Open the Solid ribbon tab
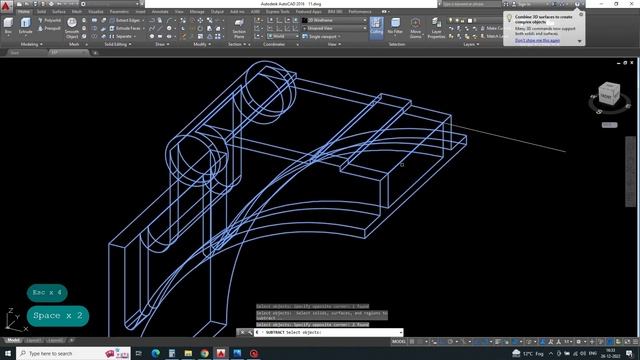 (x=42, y=12)
